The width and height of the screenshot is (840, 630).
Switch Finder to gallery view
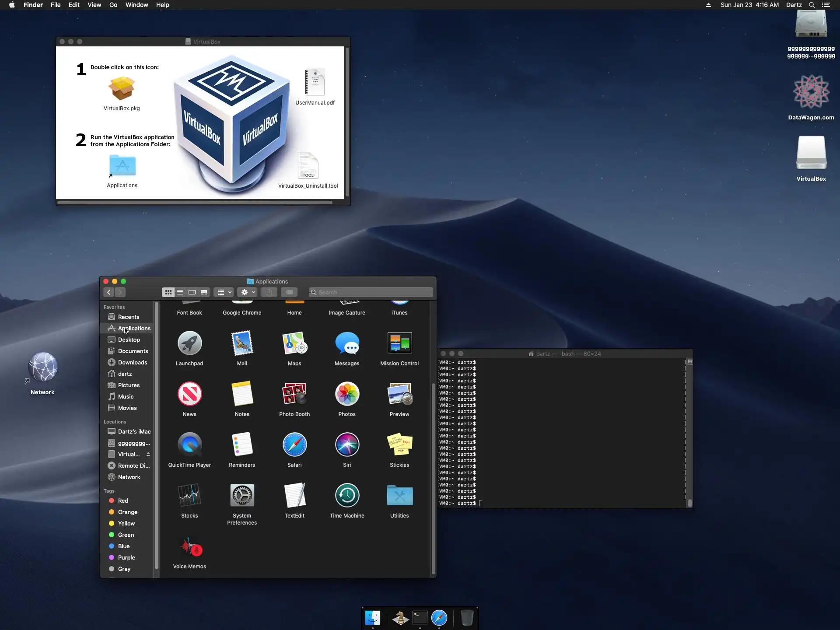pyautogui.click(x=204, y=292)
